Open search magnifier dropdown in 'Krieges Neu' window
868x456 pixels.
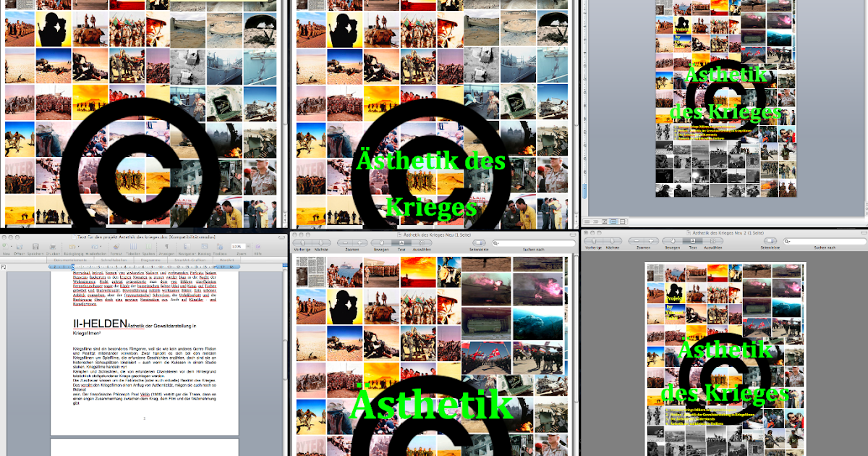(495, 242)
